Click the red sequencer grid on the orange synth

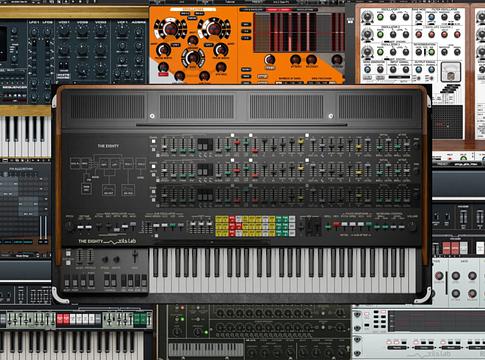(x=299, y=32)
